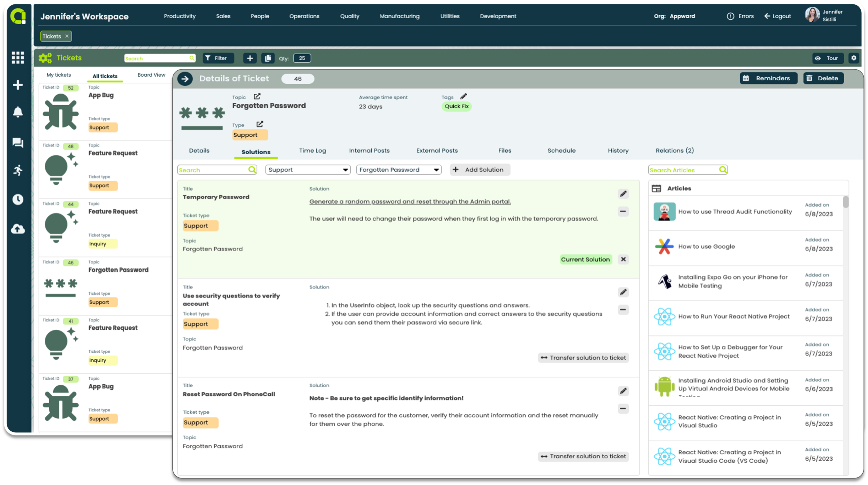Open the Development menu
The image size is (868, 485).
coord(498,16)
